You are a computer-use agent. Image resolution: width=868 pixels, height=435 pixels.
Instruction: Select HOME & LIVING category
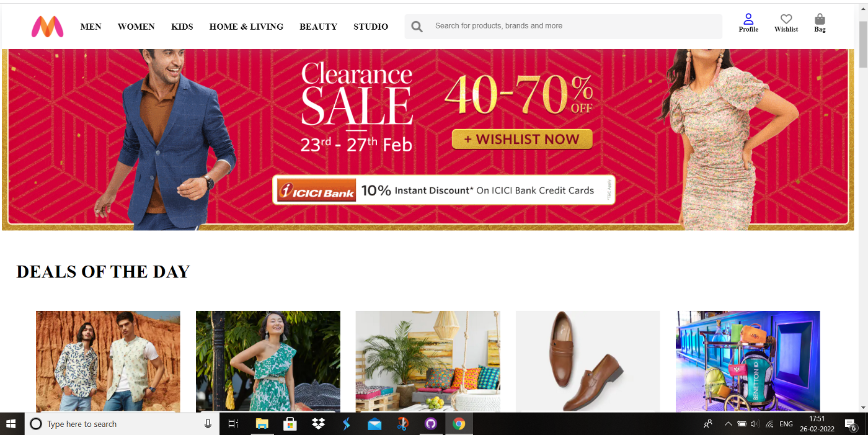246,27
